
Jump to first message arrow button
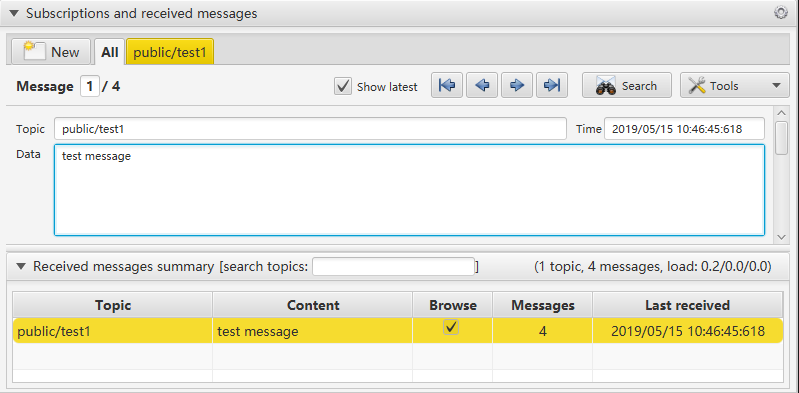[x=447, y=85]
